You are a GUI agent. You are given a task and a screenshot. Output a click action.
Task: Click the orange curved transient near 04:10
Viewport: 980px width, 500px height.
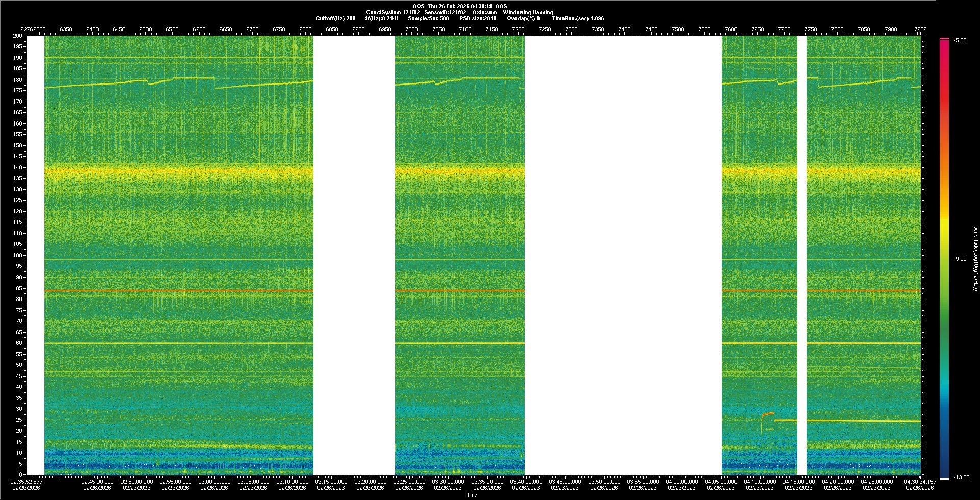click(767, 414)
